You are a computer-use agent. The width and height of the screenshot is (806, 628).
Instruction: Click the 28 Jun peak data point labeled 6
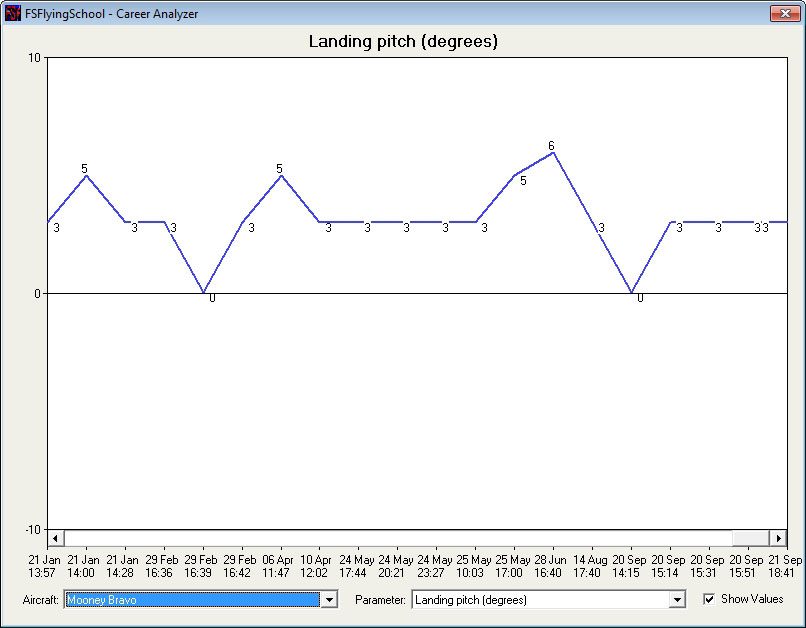click(x=553, y=152)
